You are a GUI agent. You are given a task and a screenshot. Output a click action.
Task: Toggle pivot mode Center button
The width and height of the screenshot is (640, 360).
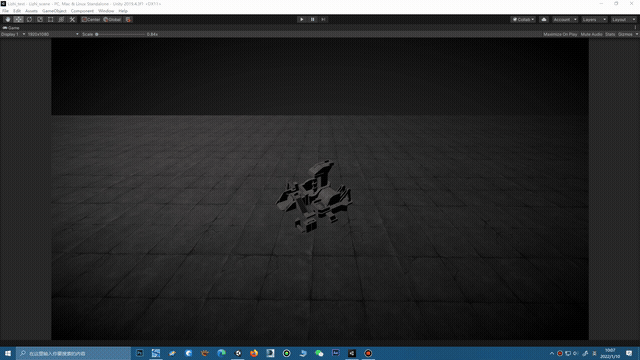91,20
